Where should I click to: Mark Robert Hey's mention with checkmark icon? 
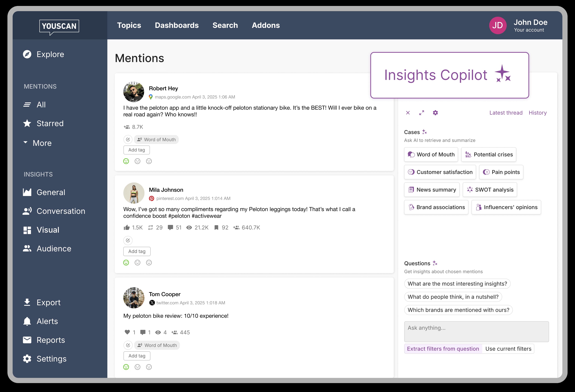[x=128, y=139]
